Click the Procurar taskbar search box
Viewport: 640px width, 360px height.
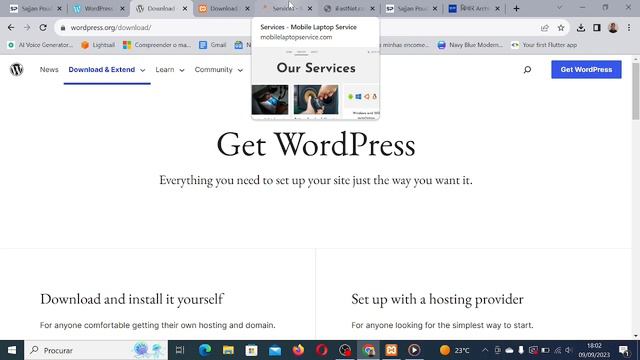[96, 350]
